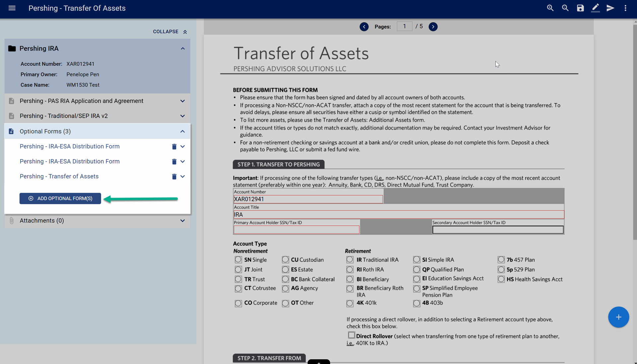Select Pershing - Traditional/SEP IRA v2
The height and width of the screenshot is (364, 637).
point(64,116)
